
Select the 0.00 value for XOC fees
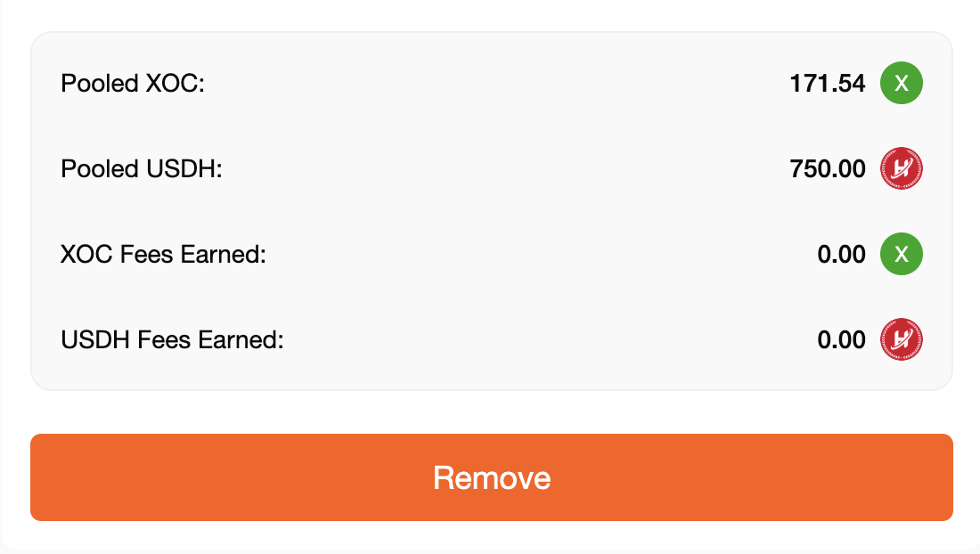(841, 254)
